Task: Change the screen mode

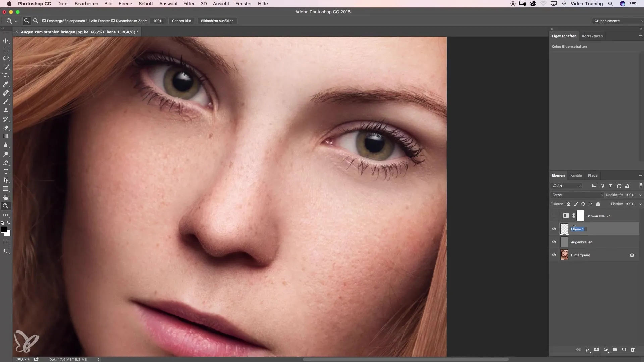Action: pos(6,251)
